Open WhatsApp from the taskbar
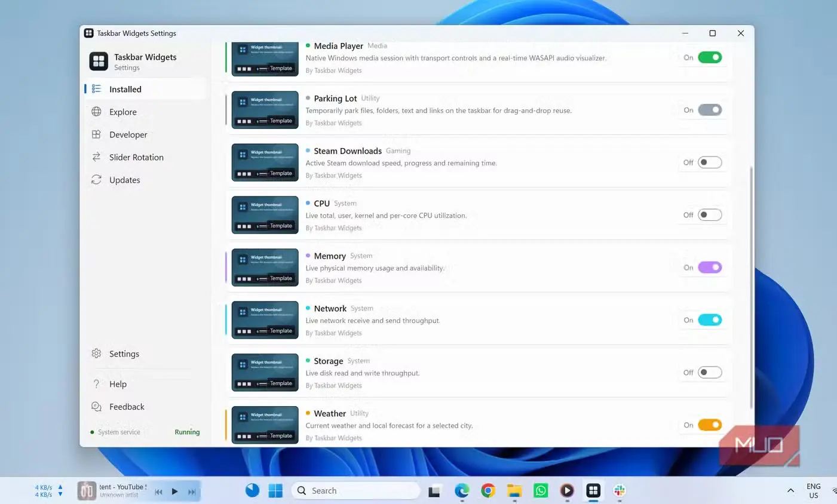 [541, 491]
